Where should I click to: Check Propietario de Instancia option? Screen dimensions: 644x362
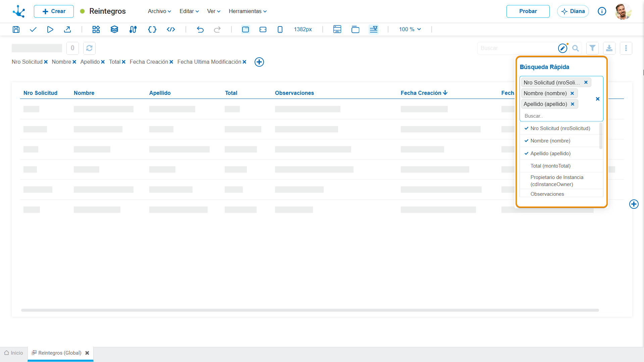tap(560, 181)
